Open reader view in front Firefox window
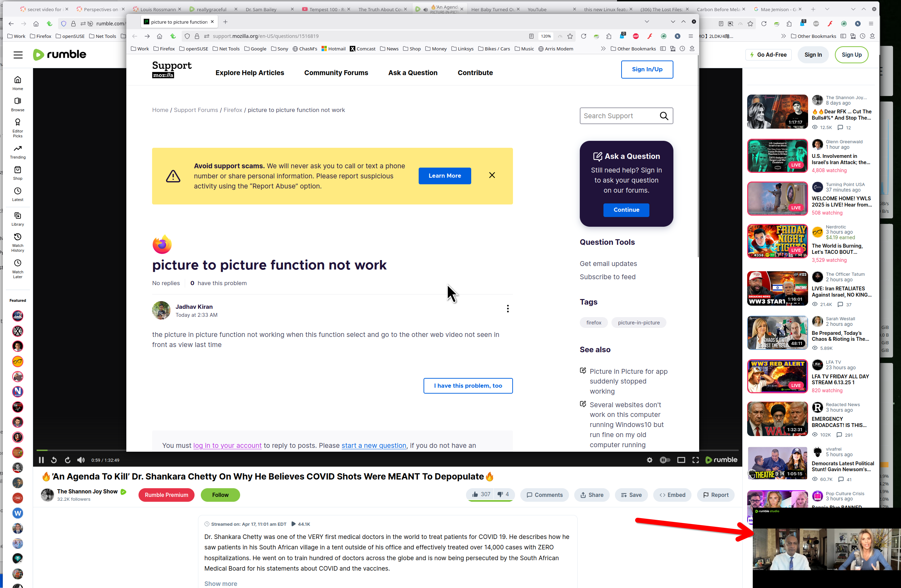The width and height of the screenshot is (901, 588). 531,36
